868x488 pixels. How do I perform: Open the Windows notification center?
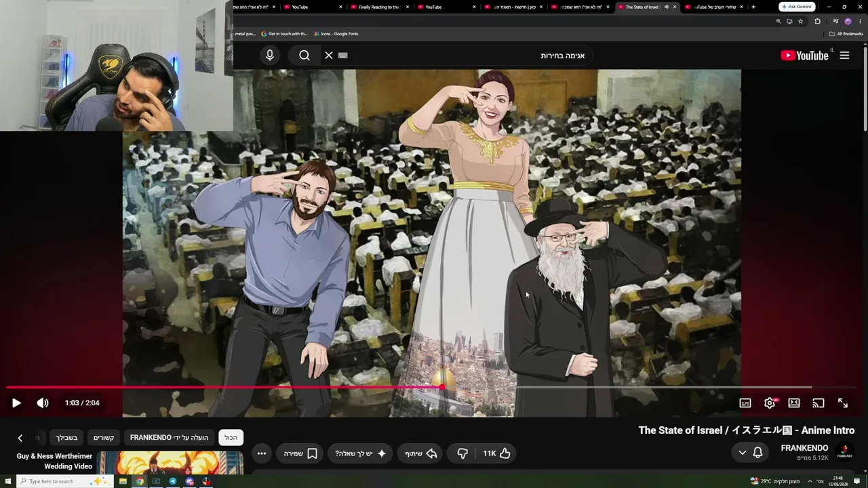(857, 481)
